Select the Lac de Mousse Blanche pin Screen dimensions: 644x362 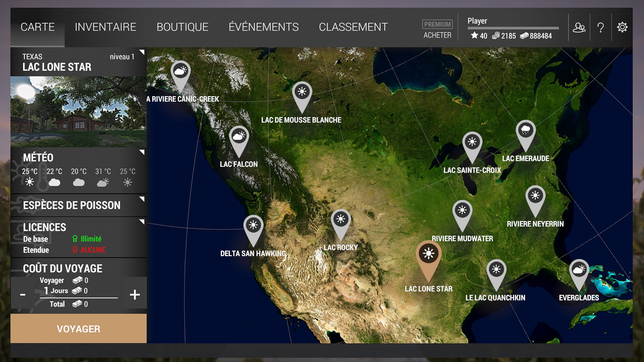[x=302, y=97]
